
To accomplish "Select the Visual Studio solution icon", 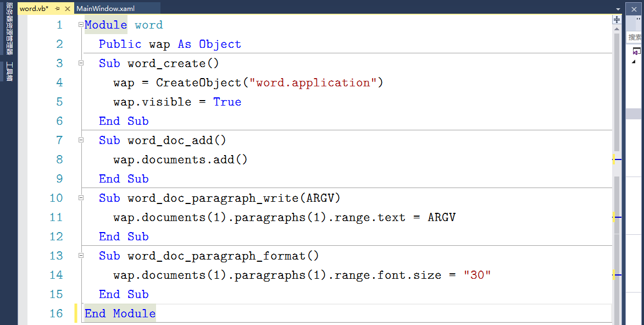I will point(636,52).
